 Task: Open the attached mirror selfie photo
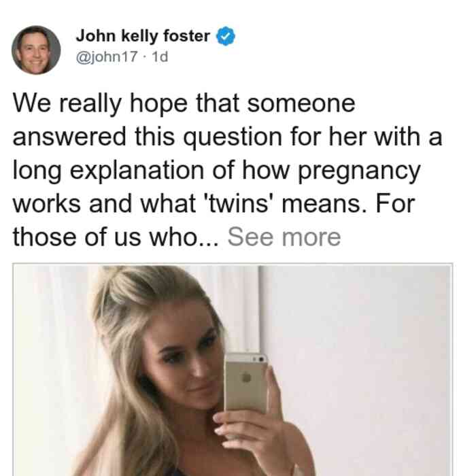click(233, 370)
